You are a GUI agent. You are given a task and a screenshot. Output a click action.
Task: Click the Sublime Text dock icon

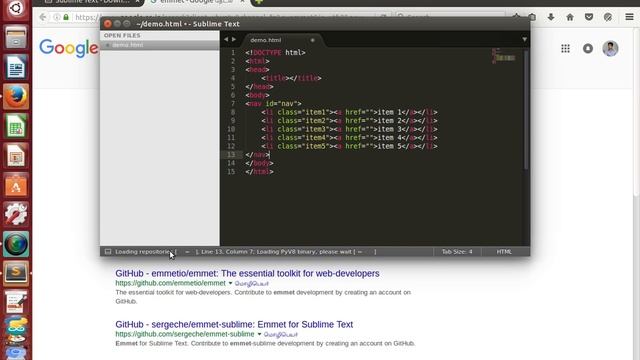tap(16, 273)
